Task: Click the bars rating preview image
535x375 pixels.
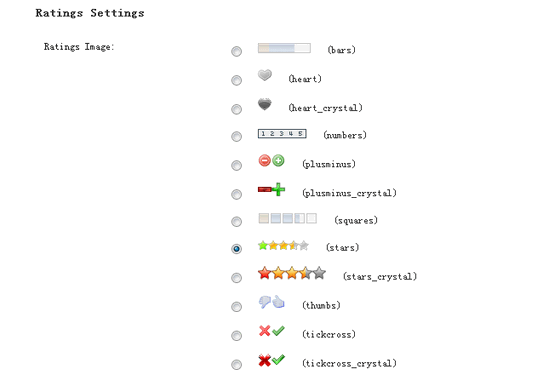Action: point(284,48)
